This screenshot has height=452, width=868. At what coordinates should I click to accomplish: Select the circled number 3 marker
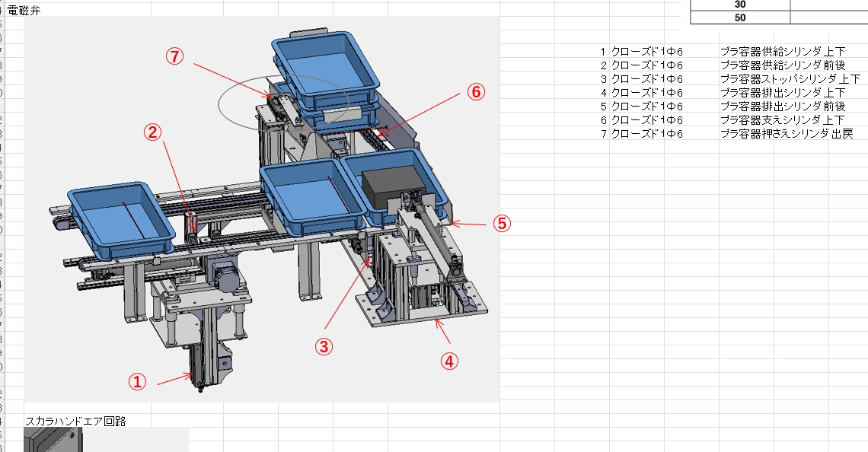coord(324,347)
